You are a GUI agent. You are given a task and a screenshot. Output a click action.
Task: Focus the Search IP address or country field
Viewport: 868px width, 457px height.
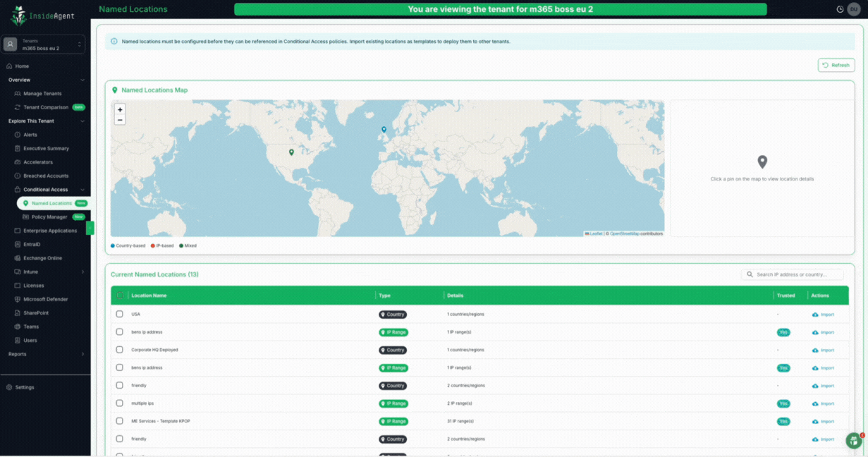(798, 274)
